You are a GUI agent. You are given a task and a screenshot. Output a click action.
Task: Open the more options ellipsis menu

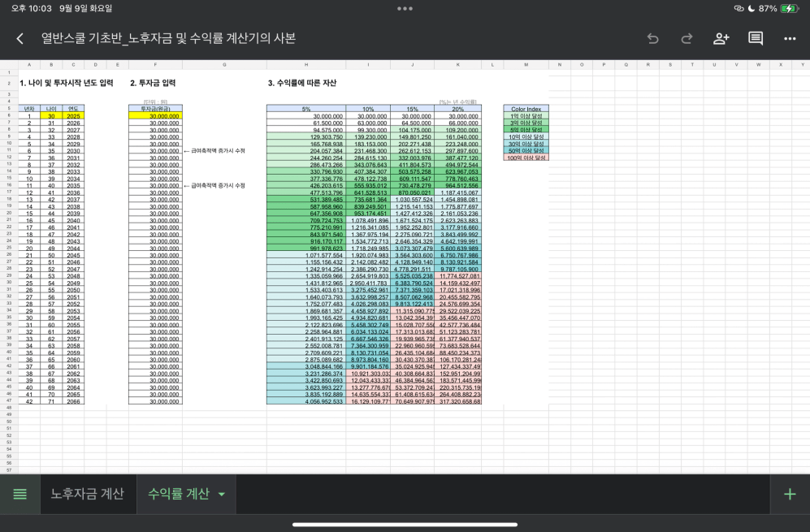point(790,39)
